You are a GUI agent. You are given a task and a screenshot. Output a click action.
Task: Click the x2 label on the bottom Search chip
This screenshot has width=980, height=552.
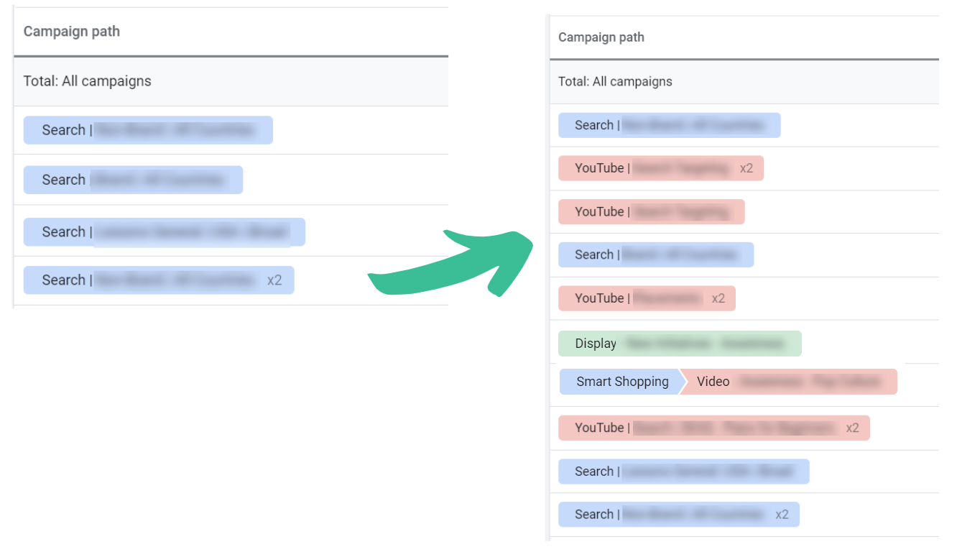pyautogui.click(x=783, y=514)
